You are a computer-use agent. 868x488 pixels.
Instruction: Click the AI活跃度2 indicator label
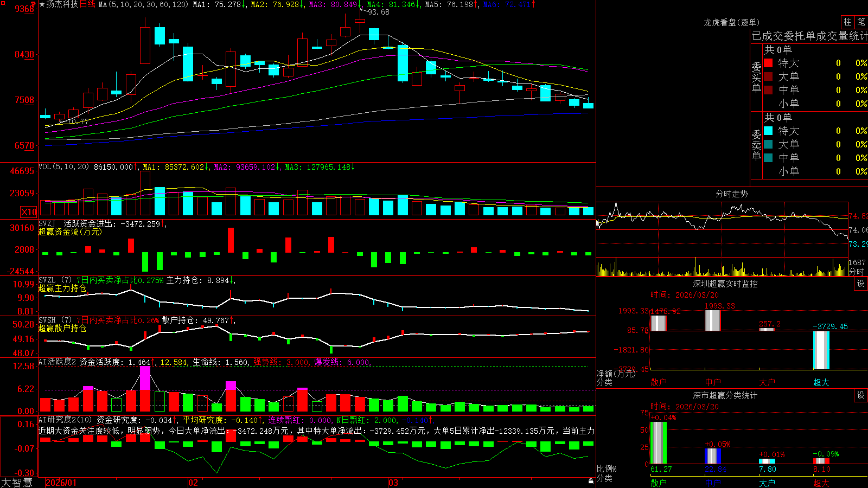(x=58, y=362)
